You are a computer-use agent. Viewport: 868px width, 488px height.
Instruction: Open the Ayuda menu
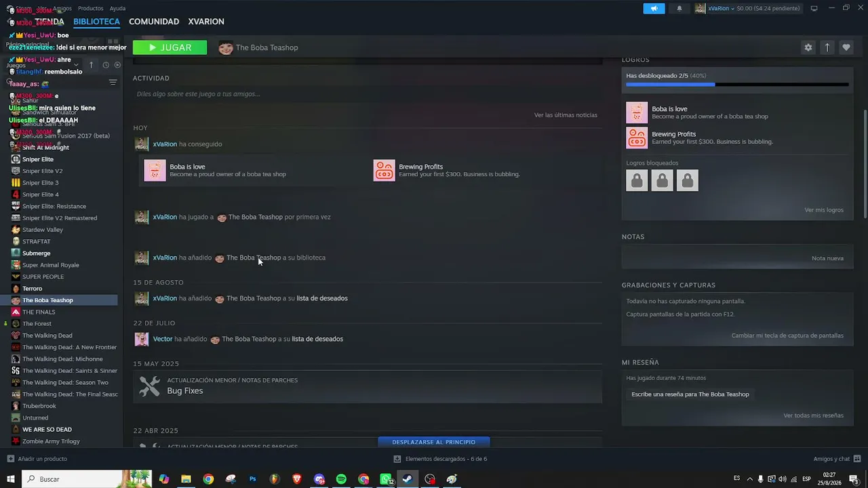pyautogui.click(x=117, y=8)
